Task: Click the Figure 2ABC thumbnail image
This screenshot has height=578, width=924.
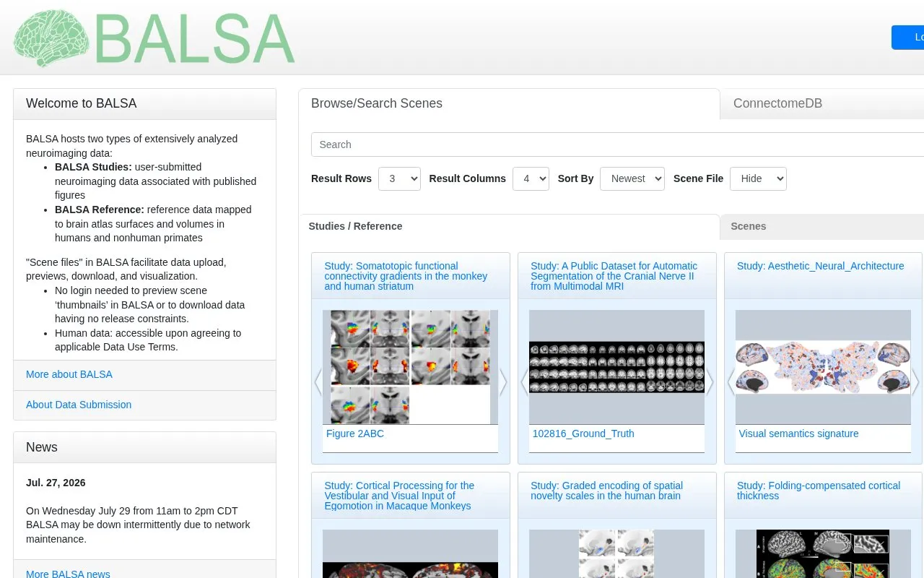Action: click(410, 367)
